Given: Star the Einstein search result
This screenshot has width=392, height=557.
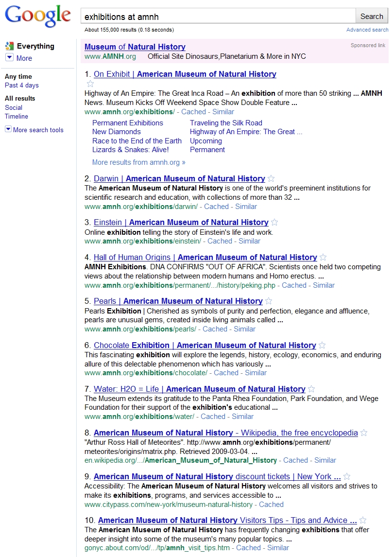Looking at the screenshot, I should 274,223.
